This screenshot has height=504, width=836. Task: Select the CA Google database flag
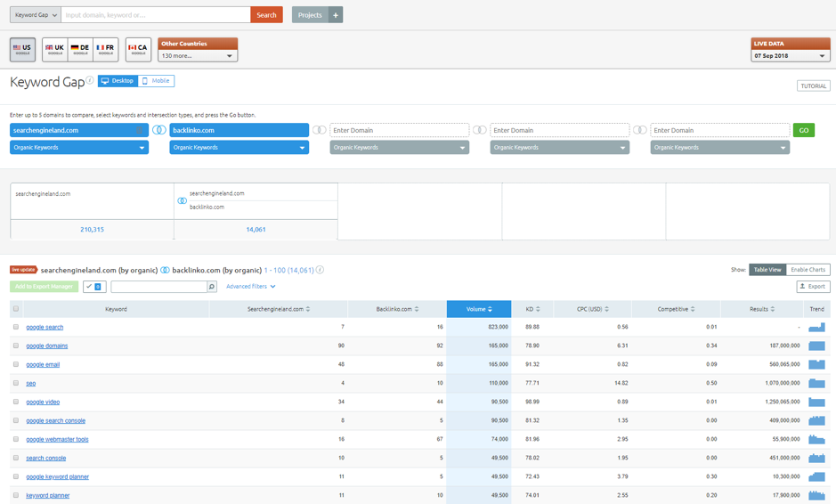(138, 50)
